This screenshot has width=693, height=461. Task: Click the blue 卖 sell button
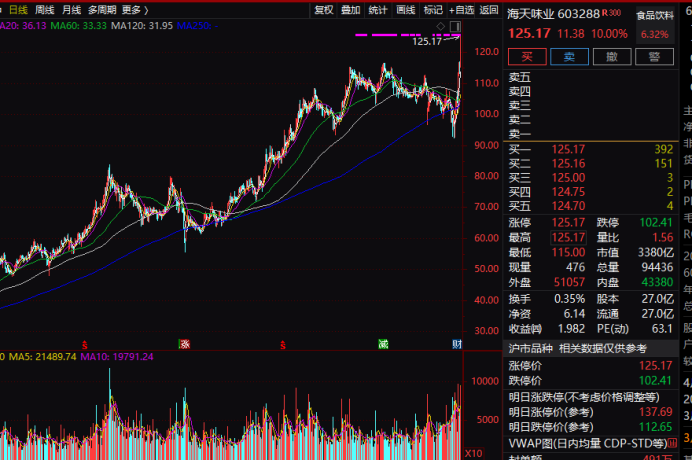tap(569, 57)
